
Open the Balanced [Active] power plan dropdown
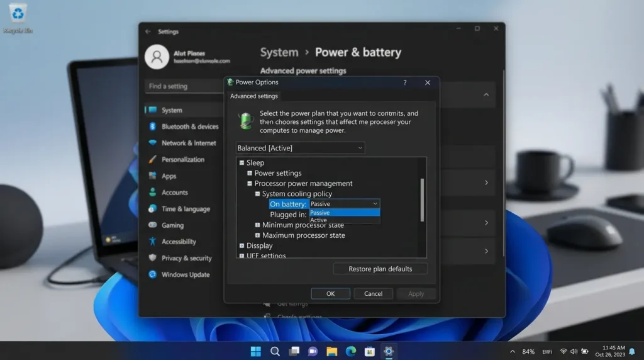coord(300,148)
